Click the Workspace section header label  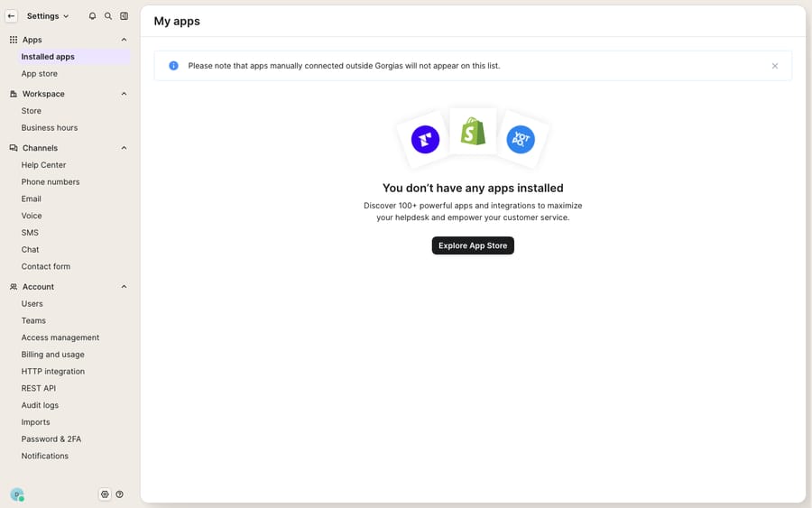(43, 94)
